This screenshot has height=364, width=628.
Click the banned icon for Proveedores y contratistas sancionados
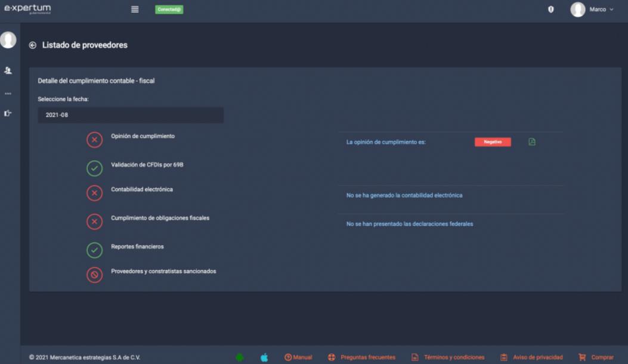(94, 275)
